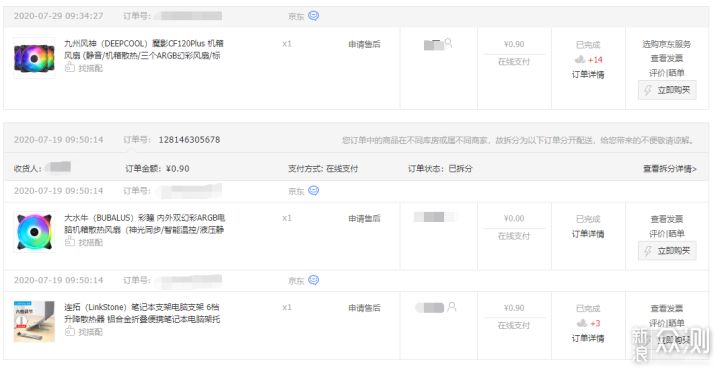Click the bean points icon showing +3

582,323
